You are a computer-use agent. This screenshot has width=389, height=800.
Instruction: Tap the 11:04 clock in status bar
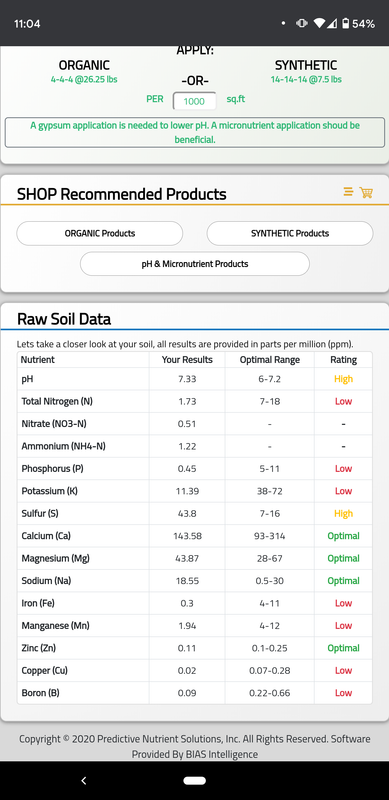(x=27, y=24)
